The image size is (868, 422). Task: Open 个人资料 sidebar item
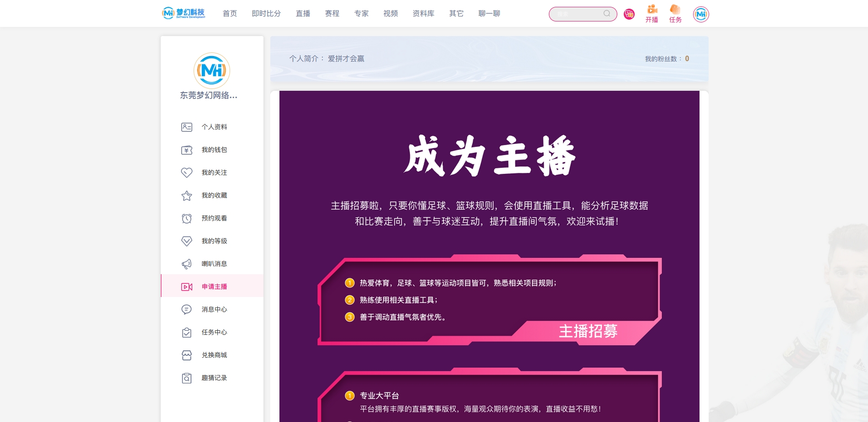212,127
